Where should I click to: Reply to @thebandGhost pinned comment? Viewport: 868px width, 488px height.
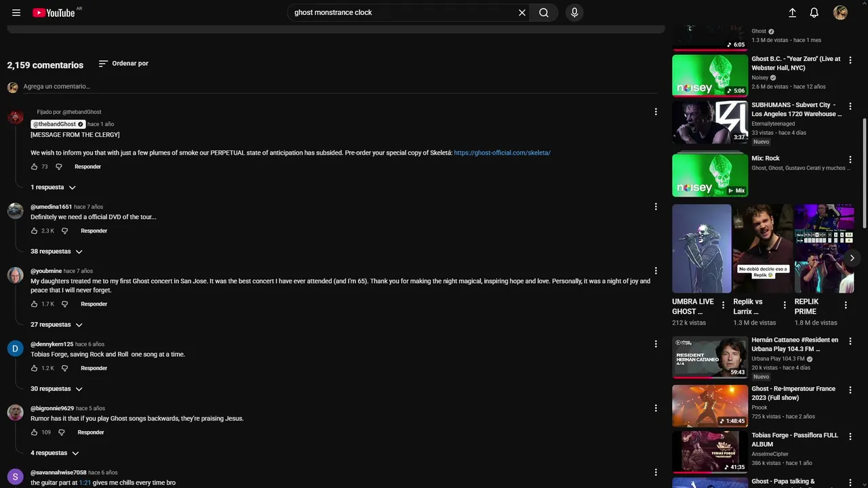[87, 167]
